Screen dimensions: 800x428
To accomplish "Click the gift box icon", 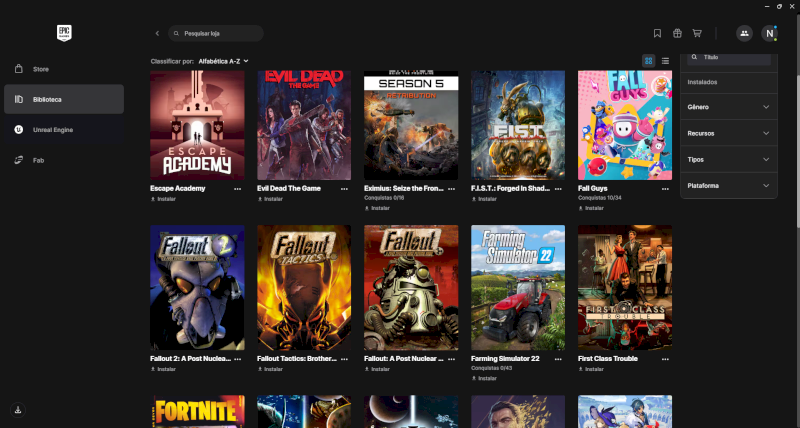I will click(677, 33).
